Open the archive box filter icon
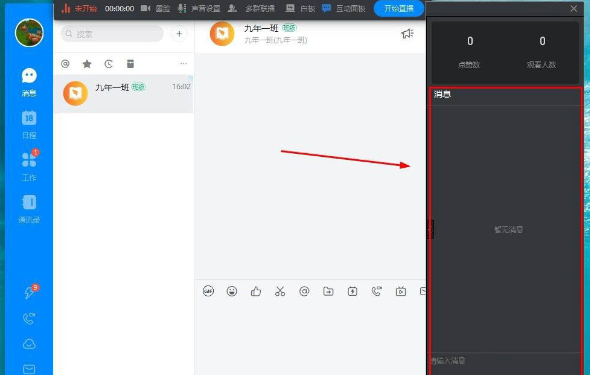 130,64
